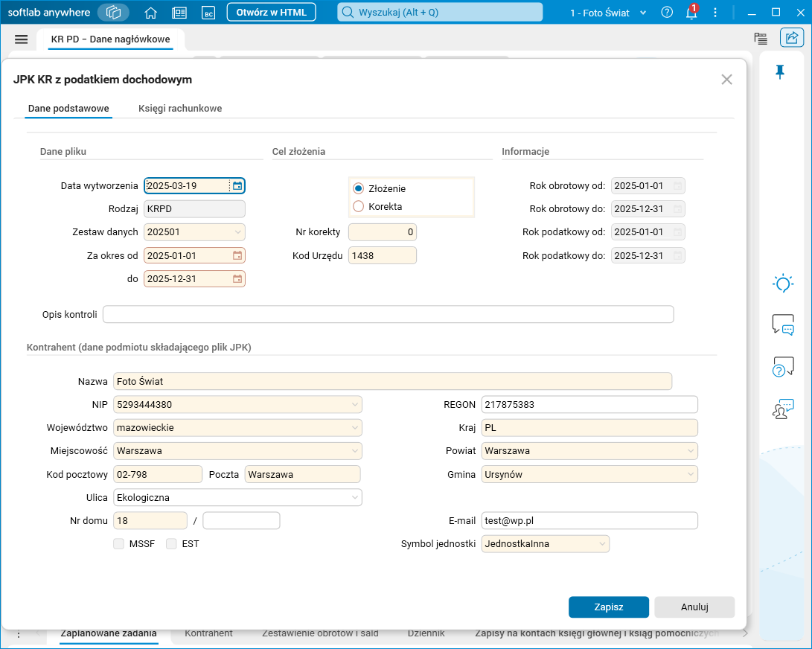Click the Anuluj button

694,607
